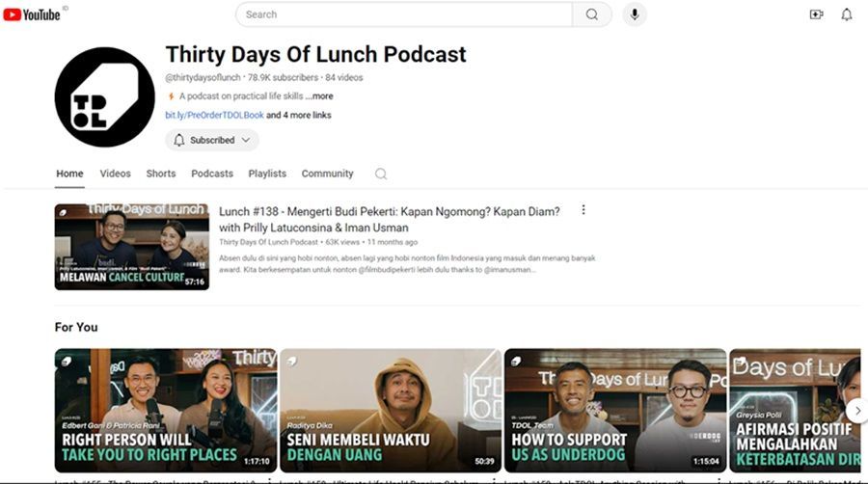Open the YouTube home logo
The width and height of the screenshot is (868, 484).
point(32,14)
